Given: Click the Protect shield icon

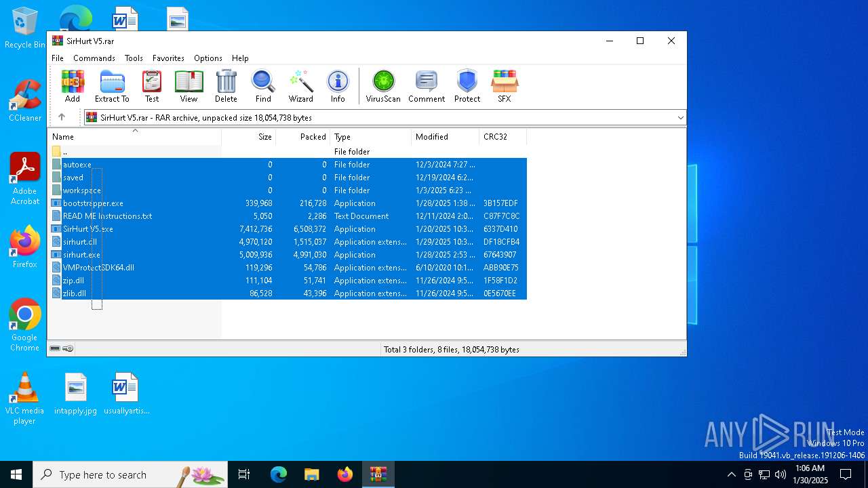Looking at the screenshot, I should point(467,86).
